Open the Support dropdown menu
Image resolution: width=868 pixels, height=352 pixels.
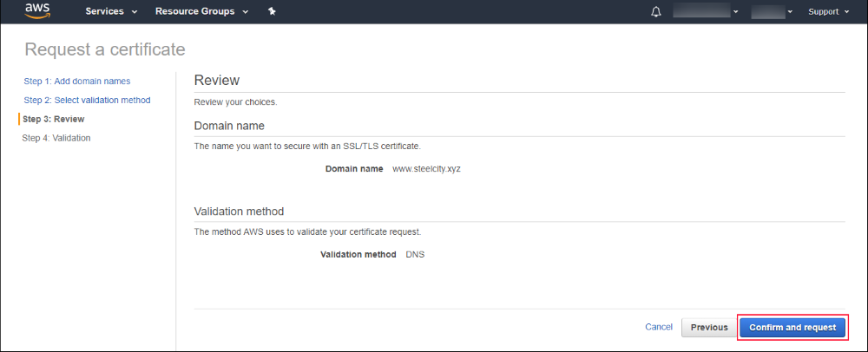pos(829,12)
